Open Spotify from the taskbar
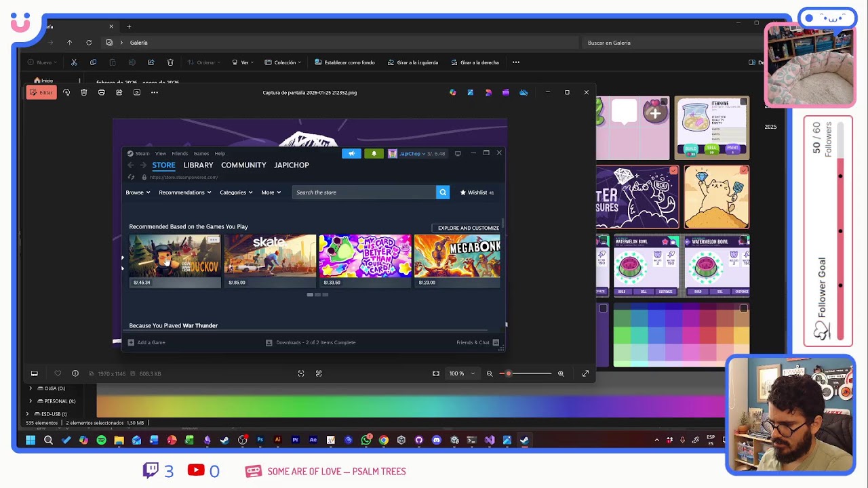This screenshot has height=488, width=868. [101, 440]
